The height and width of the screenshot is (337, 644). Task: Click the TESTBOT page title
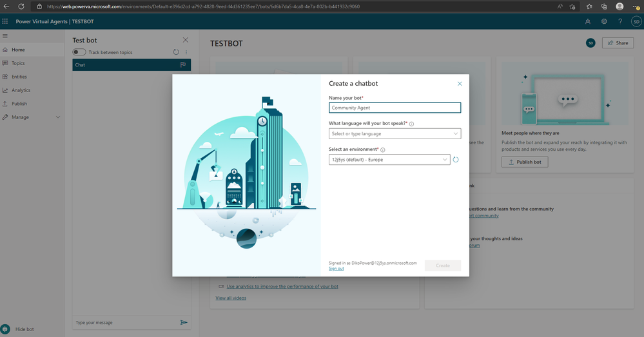point(226,44)
